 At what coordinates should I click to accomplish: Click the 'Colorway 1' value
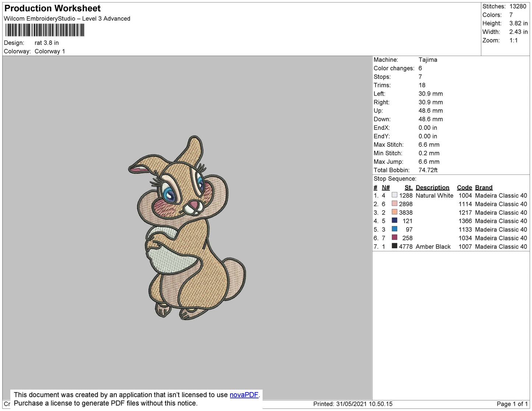tap(50, 51)
